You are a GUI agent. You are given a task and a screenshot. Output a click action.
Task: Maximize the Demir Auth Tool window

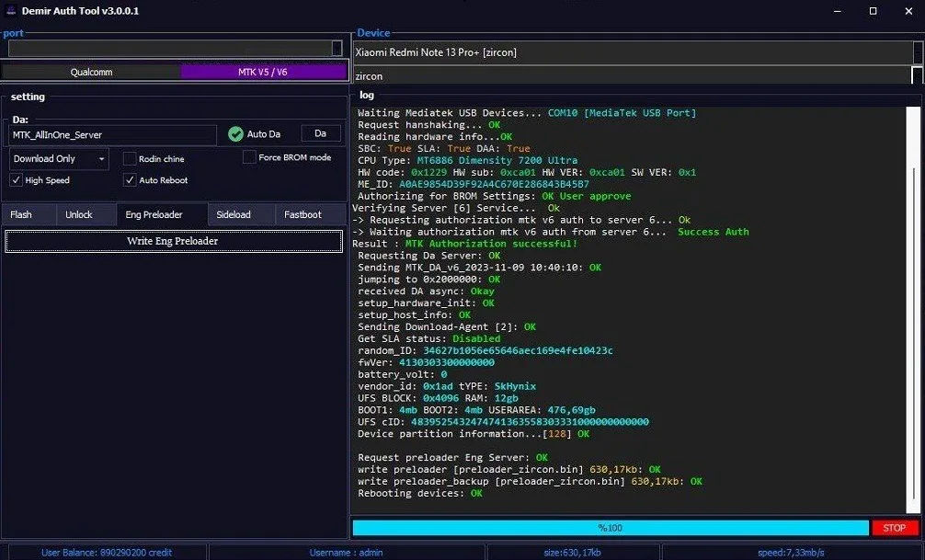[874, 11]
